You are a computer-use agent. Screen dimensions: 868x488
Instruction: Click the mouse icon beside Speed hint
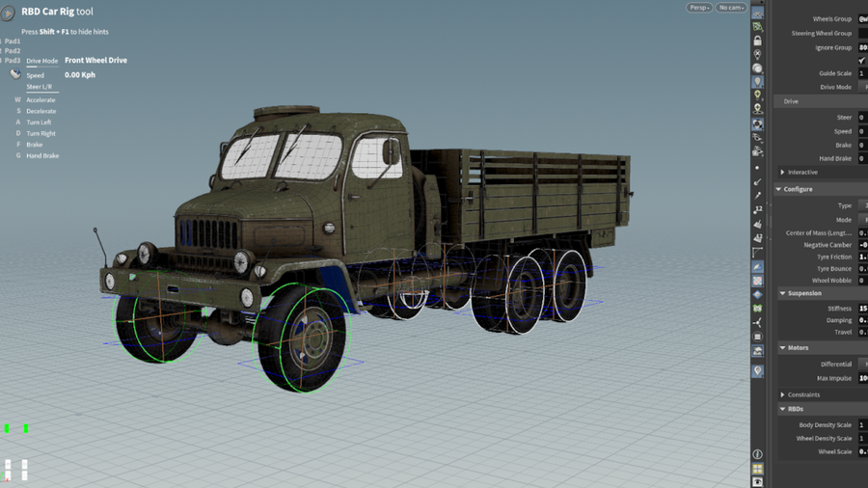(14, 74)
